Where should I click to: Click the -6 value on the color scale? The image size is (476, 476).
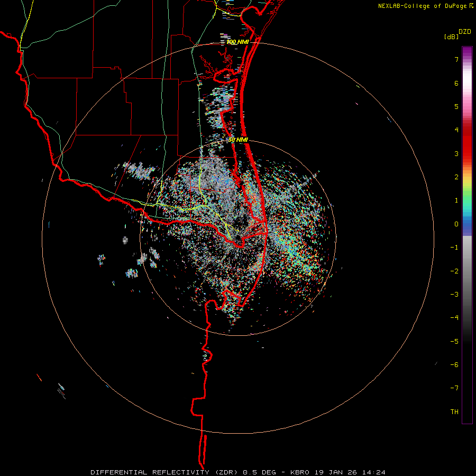(x=454, y=365)
